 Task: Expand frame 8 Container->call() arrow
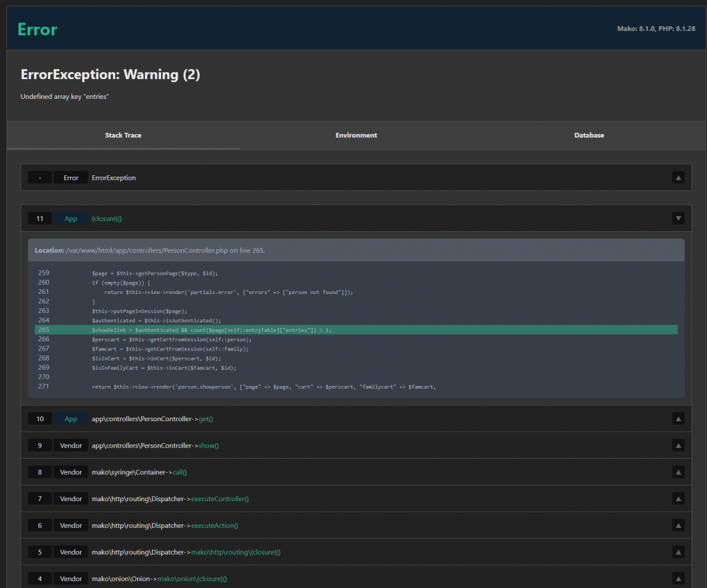[679, 472]
